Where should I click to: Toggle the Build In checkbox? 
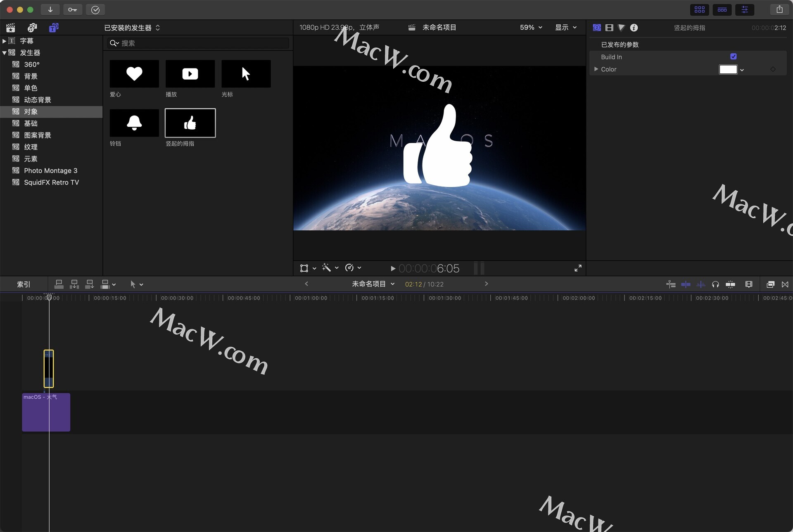(x=734, y=57)
